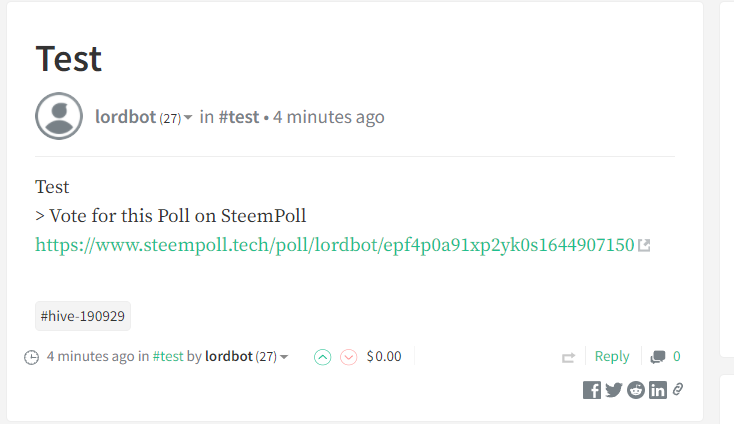Share post on LinkedIn
Image resolution: width=734 pixels, height=424 pixels.
coord(658,390)
